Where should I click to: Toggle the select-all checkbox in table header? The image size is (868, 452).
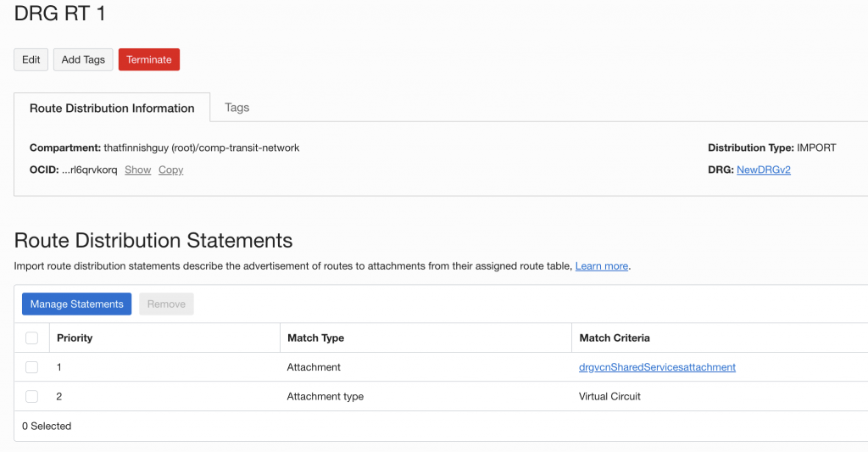[31, 338]
